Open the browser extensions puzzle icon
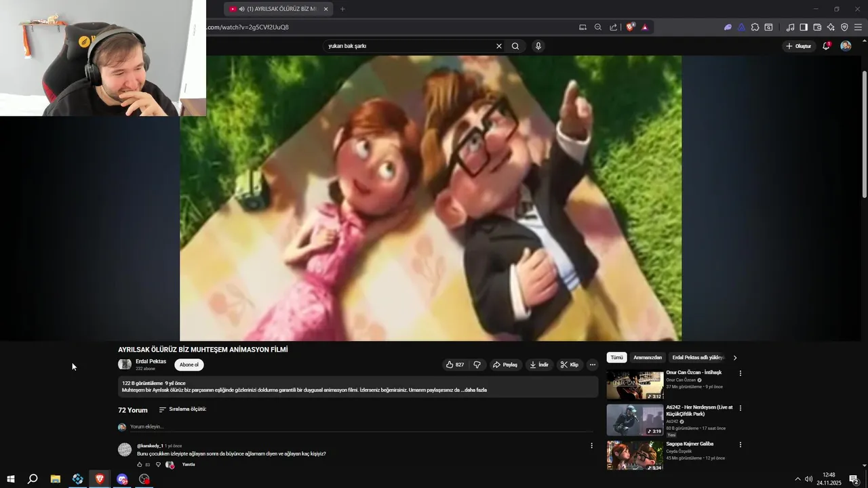The image size is (868, 488). (x=755, y=27)
